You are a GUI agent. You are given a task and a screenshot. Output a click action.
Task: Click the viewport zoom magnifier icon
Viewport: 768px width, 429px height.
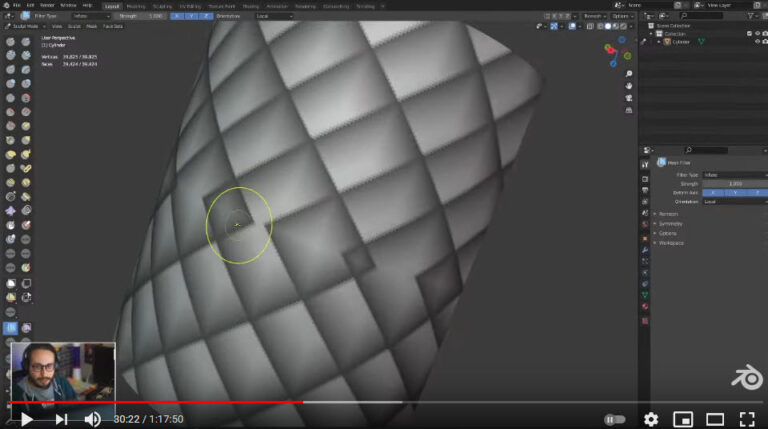(628, 74)
